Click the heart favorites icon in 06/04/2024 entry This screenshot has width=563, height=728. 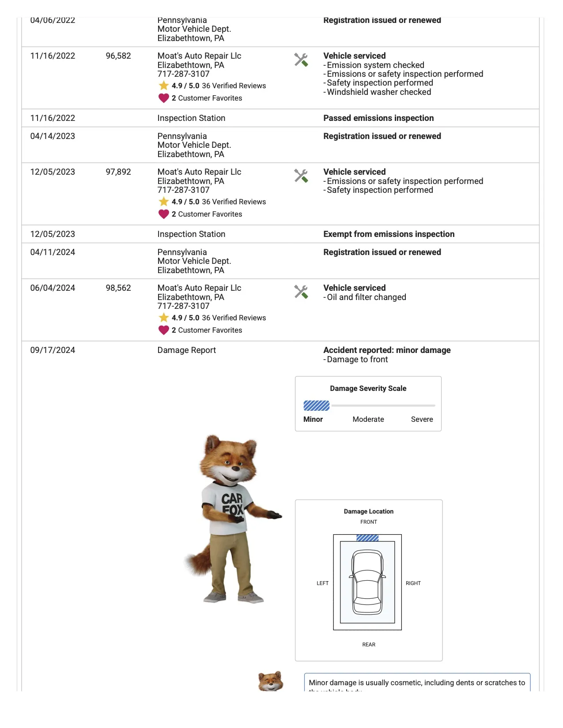pos(164,330)
